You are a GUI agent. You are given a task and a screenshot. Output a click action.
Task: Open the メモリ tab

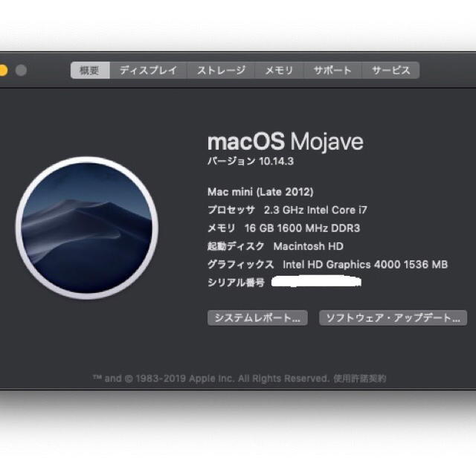(x=279, y=71)
